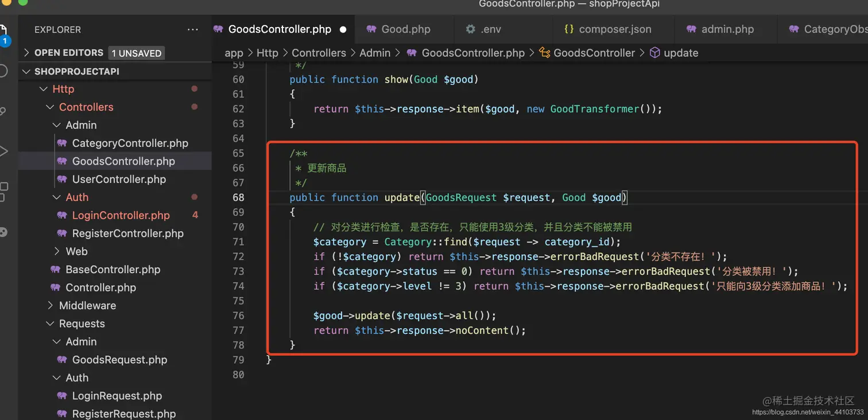Expand the Middleware folder chevron
The width and height of the screenshot is (868, 420).
[x=50, y=305]
